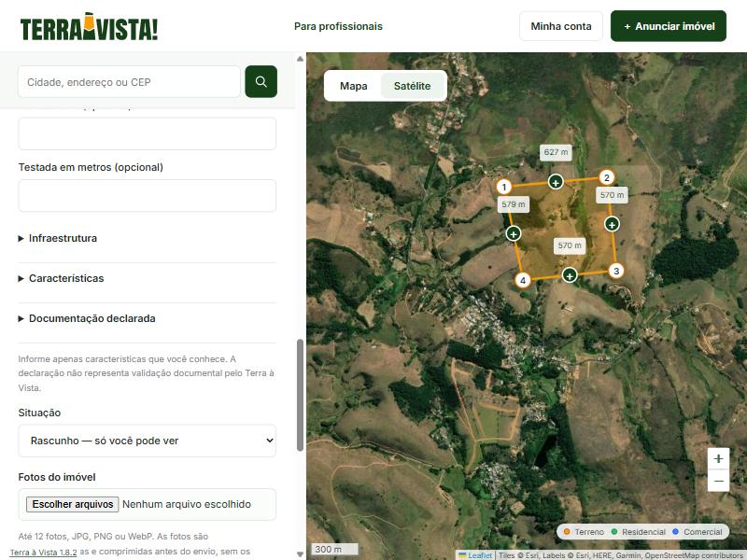747x560 pixels.
Task: Click the form panel scrollbar thumb
Action: click(300, 395)
